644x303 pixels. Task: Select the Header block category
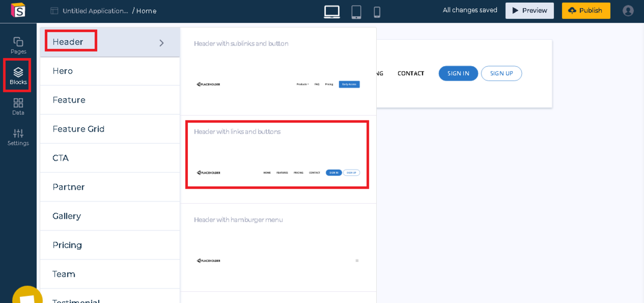(x=110, y=42)
